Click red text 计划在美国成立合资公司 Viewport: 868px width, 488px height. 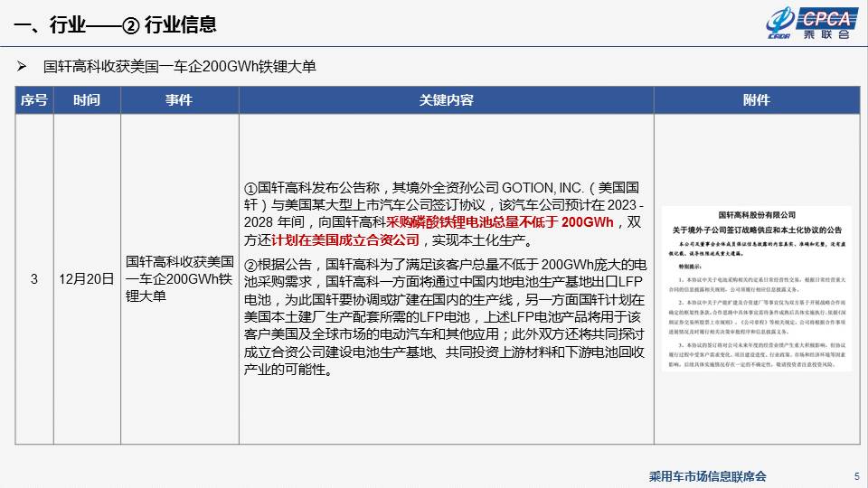[345, 240]
